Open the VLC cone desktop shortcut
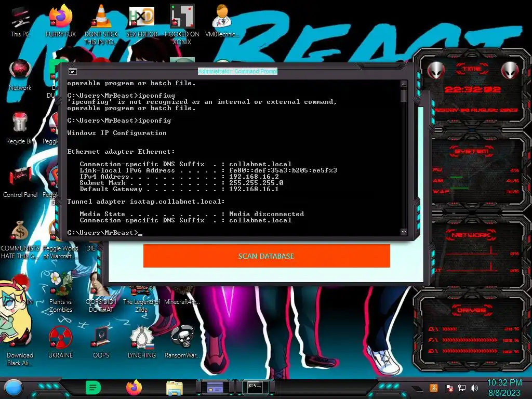 [x=101, y=24]
